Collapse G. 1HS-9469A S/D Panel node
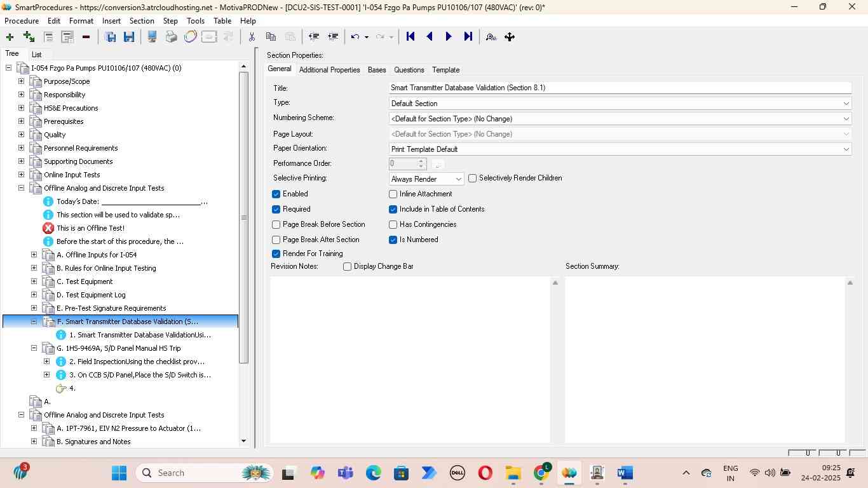Screen dimensions: 868x488 click(x=34, y=348)
